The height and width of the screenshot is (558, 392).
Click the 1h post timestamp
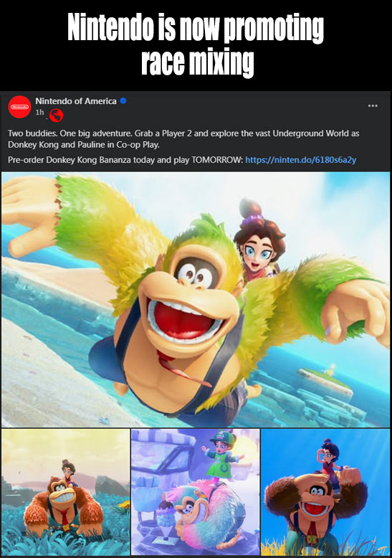pos(39,112)
